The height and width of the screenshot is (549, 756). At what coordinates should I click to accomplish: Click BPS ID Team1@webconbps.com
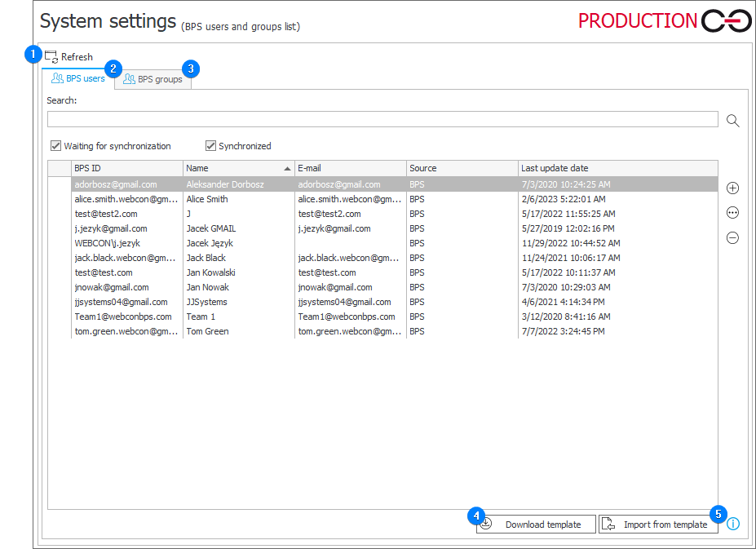[123, 317]
